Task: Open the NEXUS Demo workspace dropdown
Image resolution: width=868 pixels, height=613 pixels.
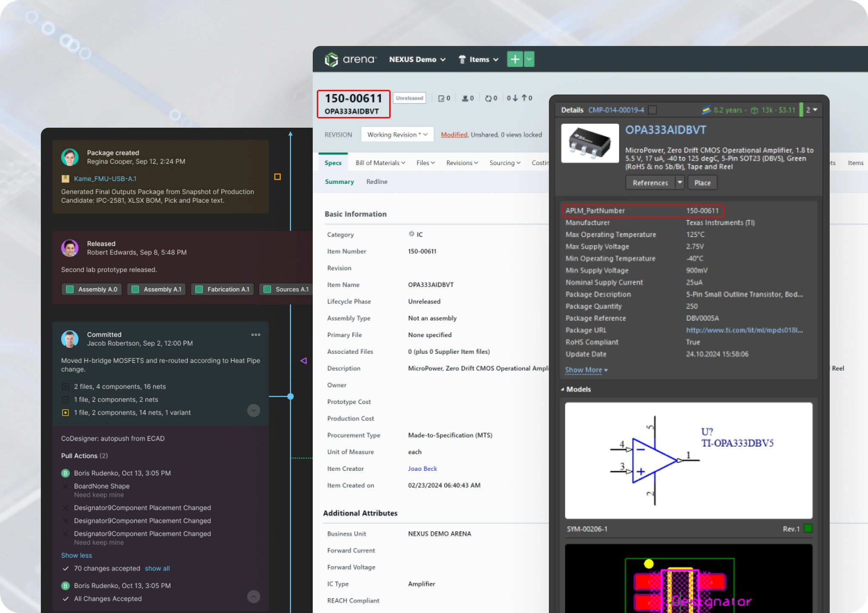Action: (x=417, y=60)
